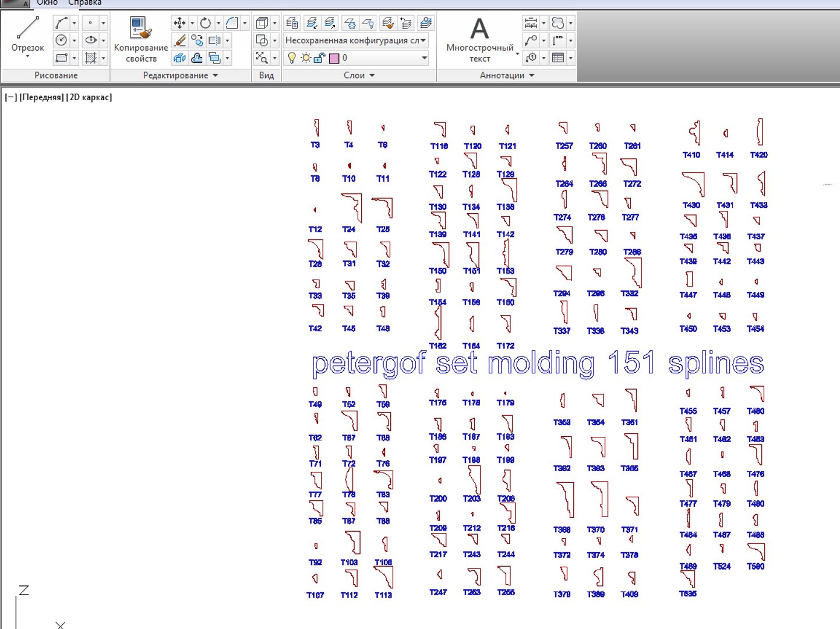The width and height of the screenshot is (840, 629).
Task: Open the dropdown arrow beside the Circle tool
Action: point(74,40)
